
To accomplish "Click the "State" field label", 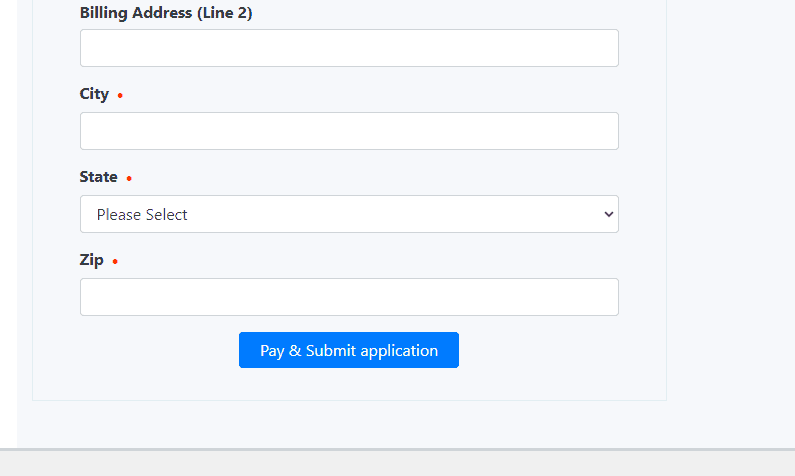I will 98,177.
